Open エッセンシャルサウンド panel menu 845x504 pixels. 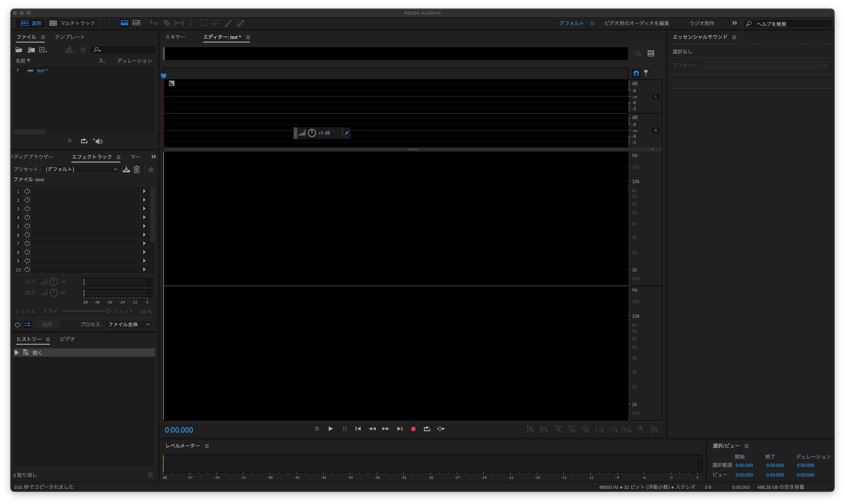click(x=734, y=37)
